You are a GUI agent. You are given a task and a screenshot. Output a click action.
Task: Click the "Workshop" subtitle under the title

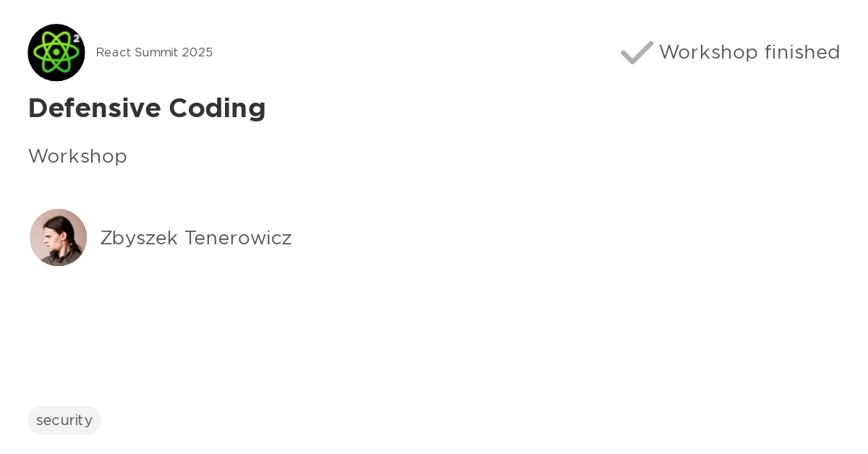click(x=77, y=156)
